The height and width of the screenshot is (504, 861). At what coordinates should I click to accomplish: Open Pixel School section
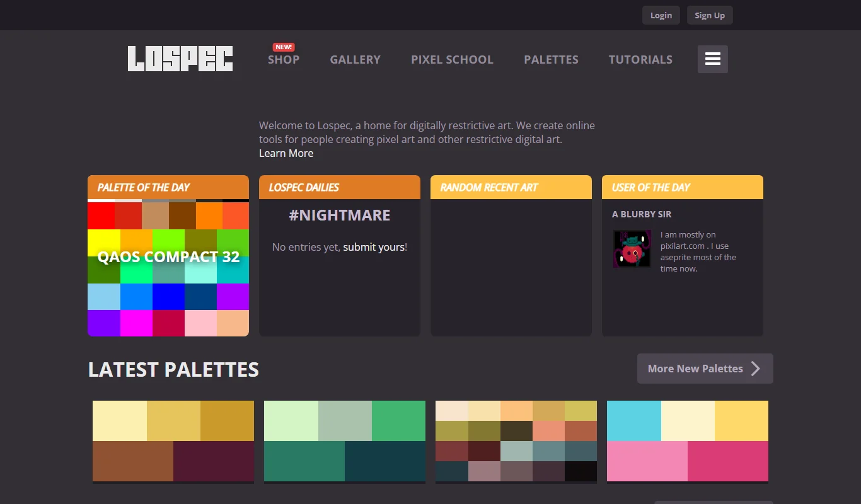pos(452,59)
